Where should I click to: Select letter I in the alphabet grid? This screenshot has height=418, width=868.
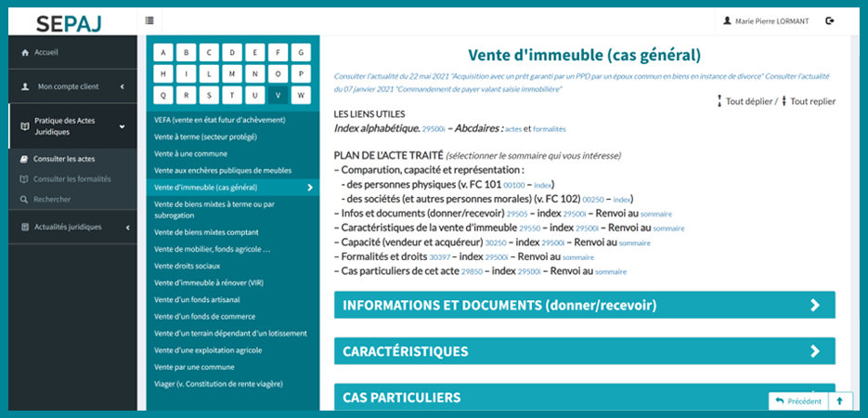186,73
